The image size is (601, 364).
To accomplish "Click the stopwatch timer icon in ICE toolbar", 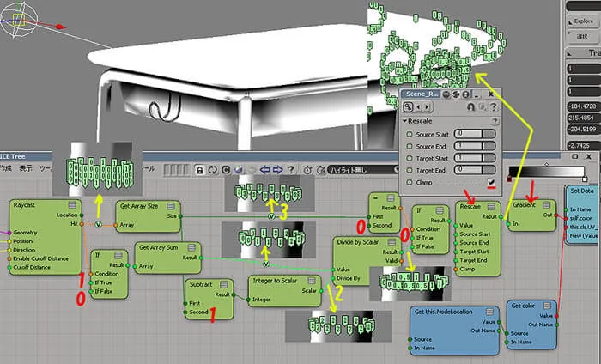I will 307,170.
